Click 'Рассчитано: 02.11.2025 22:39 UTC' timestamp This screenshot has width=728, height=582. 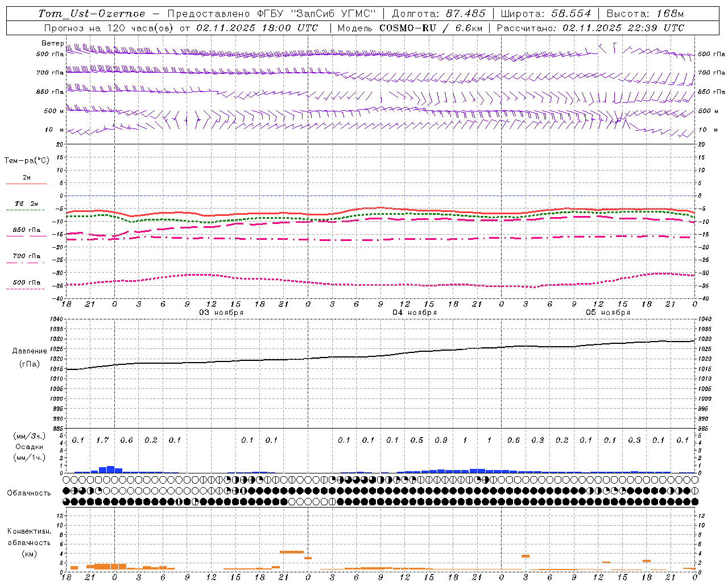[x=590, y=28]
